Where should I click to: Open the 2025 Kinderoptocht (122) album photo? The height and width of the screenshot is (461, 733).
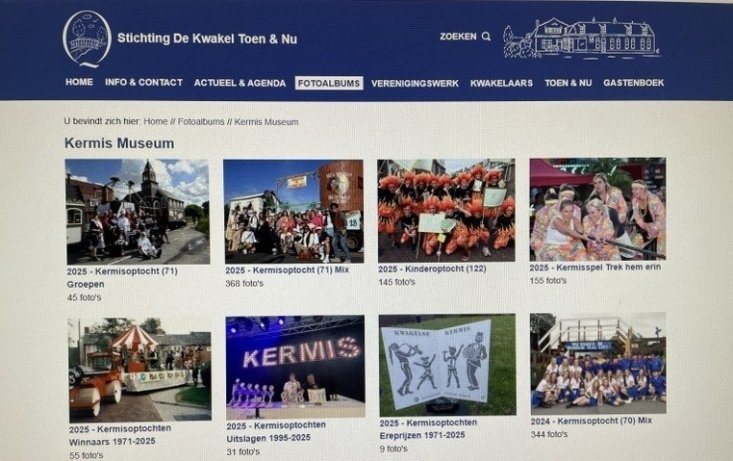[446, 210]
